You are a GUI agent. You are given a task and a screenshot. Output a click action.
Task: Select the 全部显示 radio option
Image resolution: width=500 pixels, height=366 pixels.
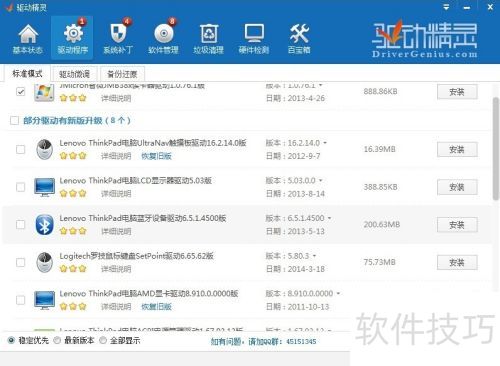(x=103, y=340)
